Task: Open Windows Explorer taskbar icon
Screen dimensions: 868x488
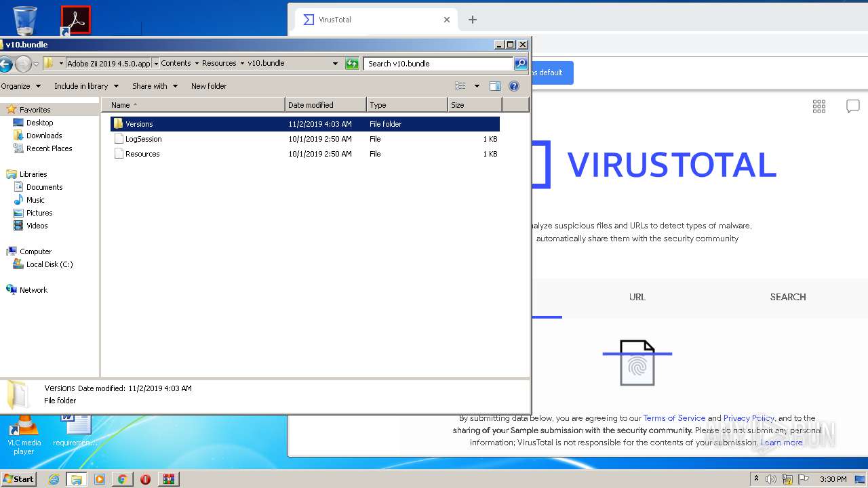Action: coord(77,479)
